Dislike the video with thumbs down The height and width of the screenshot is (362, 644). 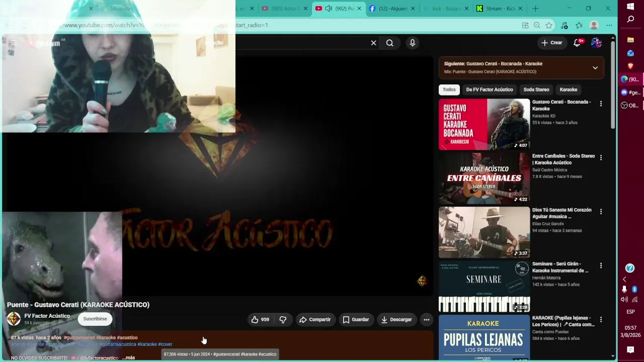click(x=283, y=320)
